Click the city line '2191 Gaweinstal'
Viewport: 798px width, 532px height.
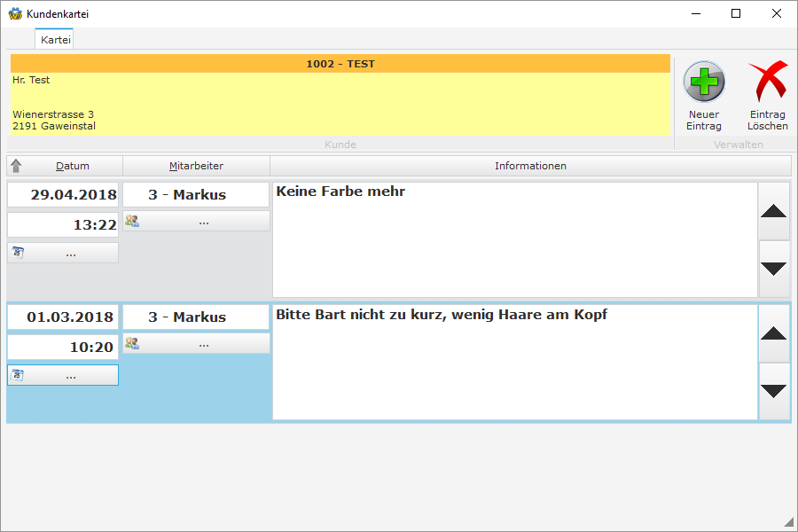54,126
